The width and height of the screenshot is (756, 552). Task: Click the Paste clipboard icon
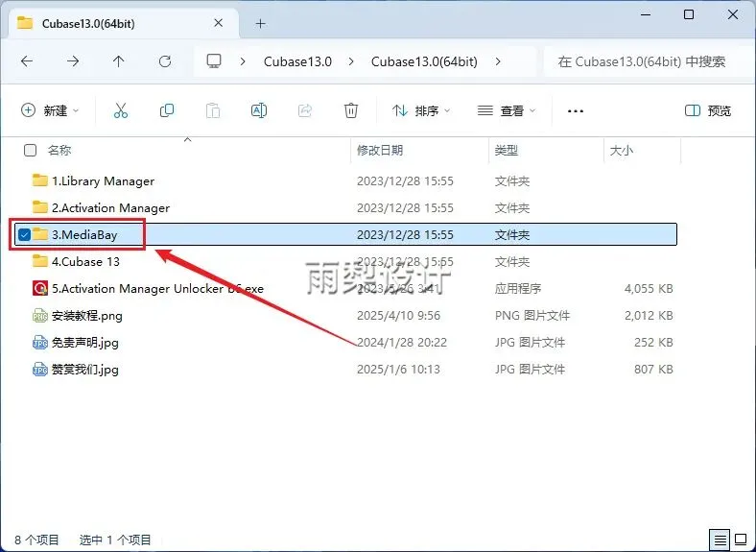coord(213,111)
